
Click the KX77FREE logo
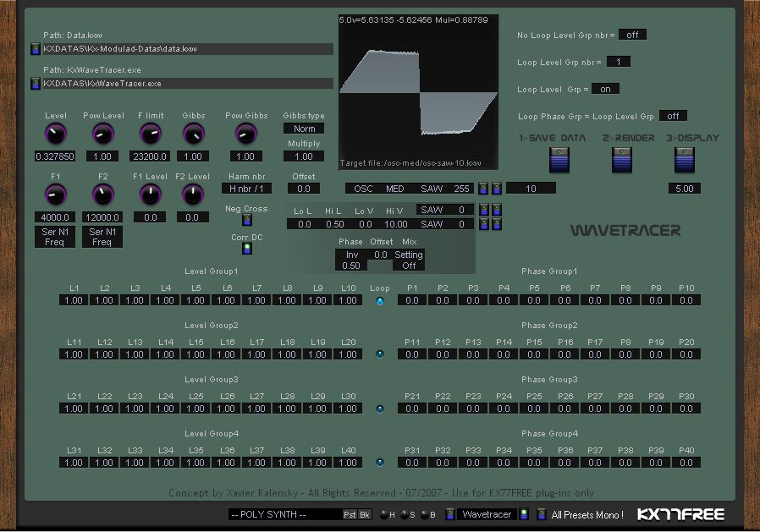[680, 514]
